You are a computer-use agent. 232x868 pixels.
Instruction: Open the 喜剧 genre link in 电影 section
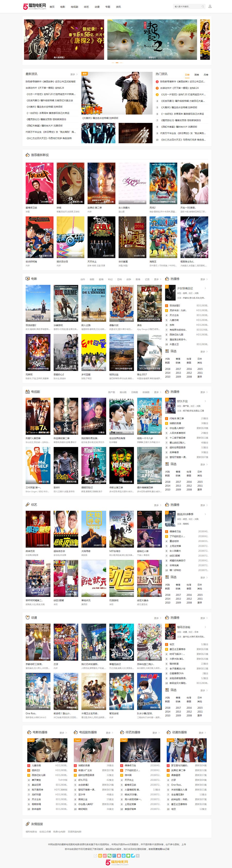click(92, 279)
